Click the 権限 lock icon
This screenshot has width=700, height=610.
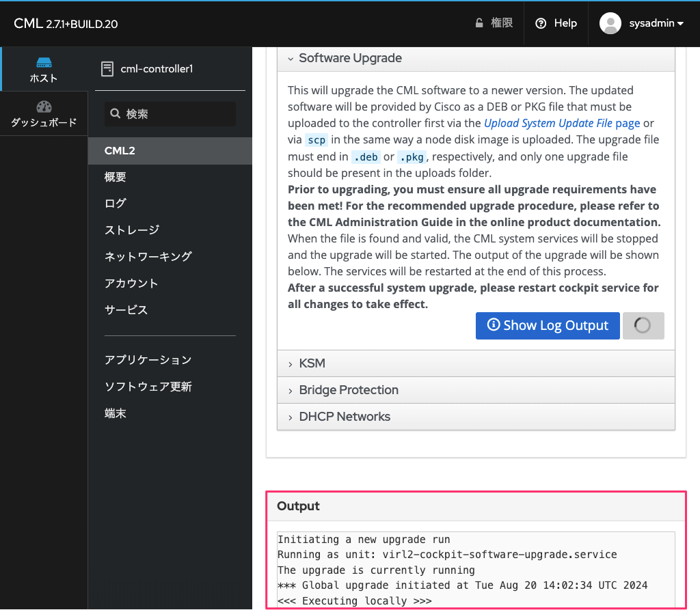pyautogui.click(x=479, y=23)
